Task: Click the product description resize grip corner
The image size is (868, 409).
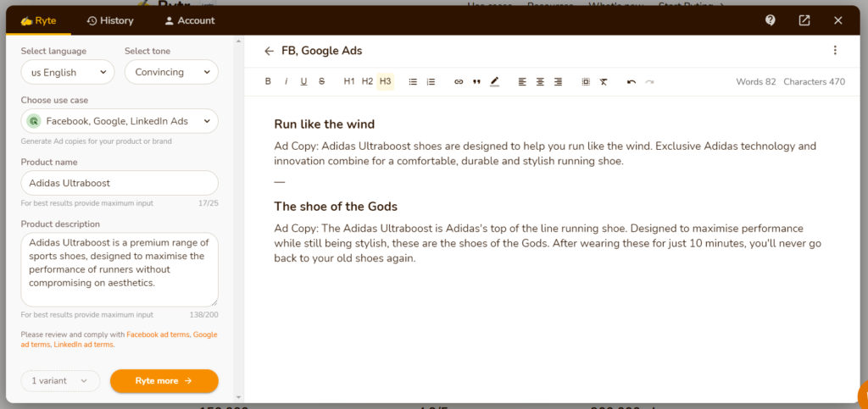Action: (214, 302)
